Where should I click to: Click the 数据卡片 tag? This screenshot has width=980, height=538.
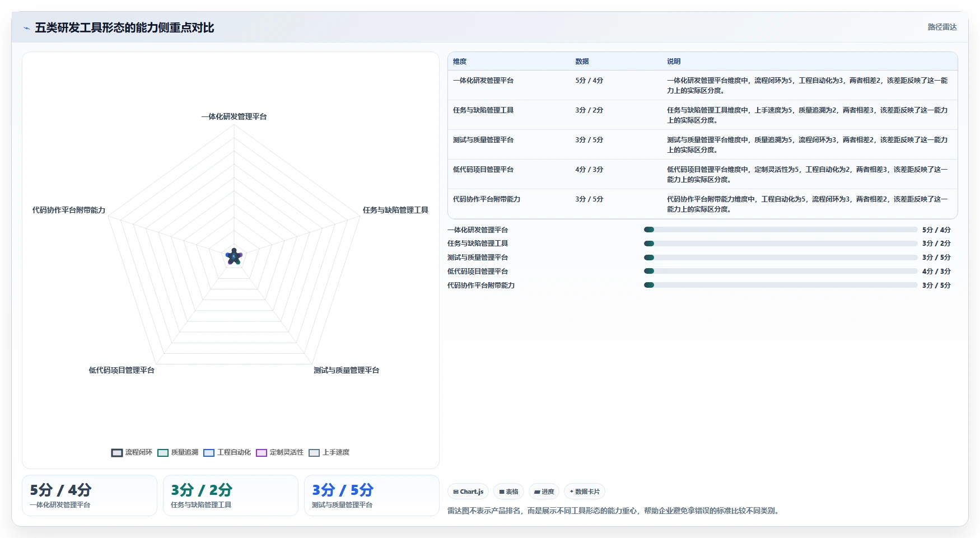coord(585,492)
